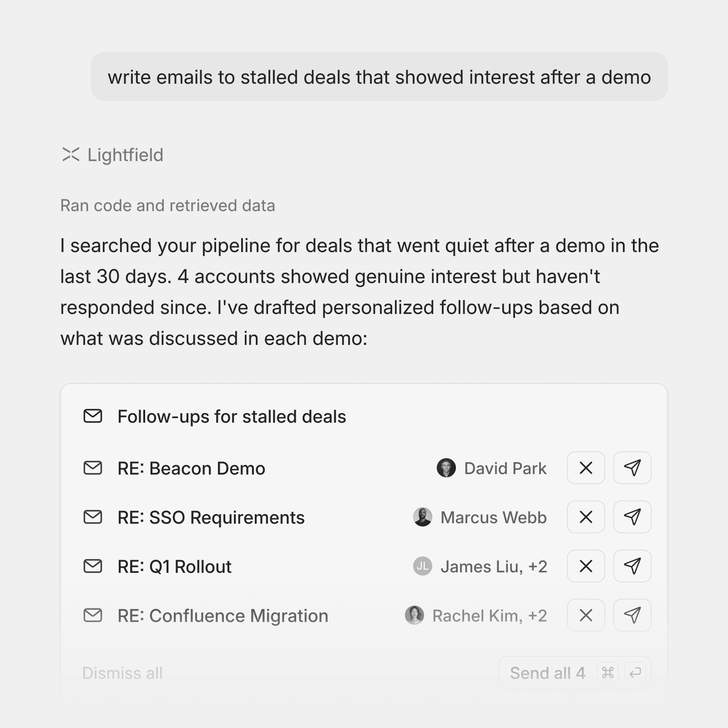
Task: Open the RE: Beacon Demo draft
Action: tap(191, 468)
